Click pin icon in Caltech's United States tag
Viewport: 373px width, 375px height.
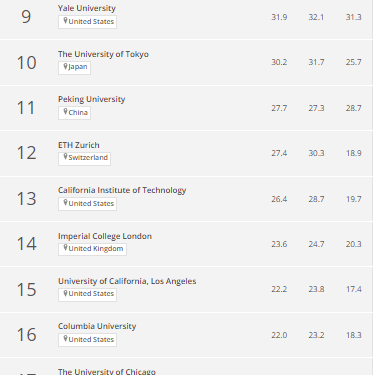click(x=65, y=203)
